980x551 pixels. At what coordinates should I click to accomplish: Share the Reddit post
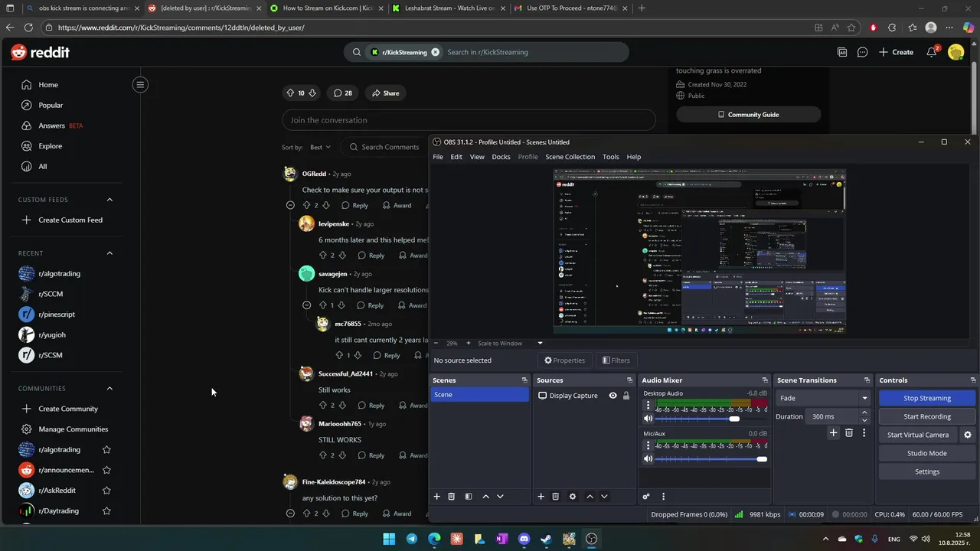[x=385, y=93]
